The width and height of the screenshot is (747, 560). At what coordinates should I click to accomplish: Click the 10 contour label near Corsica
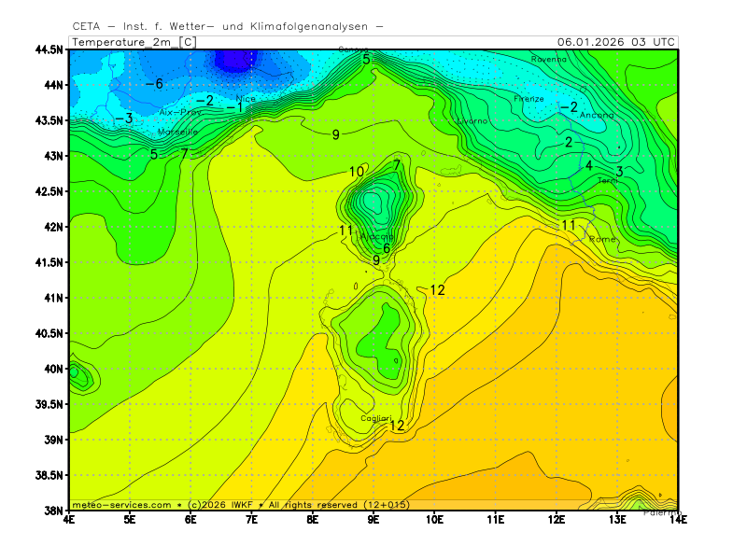(357, 172)
